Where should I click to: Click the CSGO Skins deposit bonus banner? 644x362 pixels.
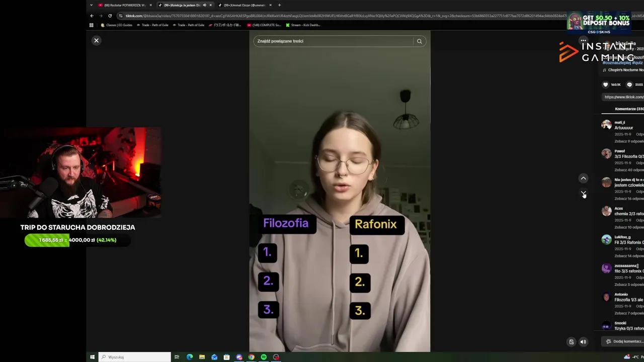[599, 23]
